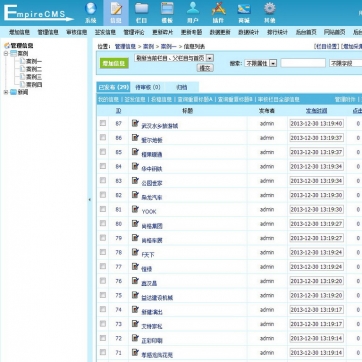The image size is (362, 362).
Task: Open 数据更新 in the secondary menu bar
Action: point(220,32)
